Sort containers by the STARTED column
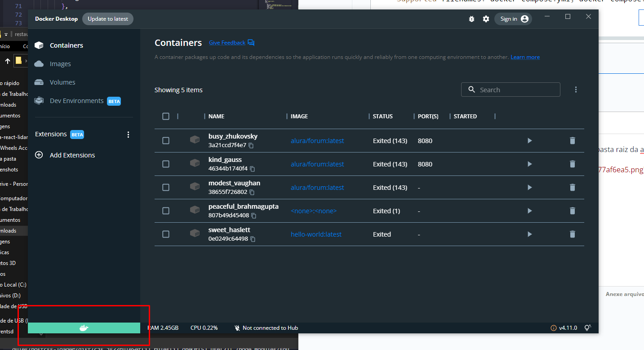Image resolution: width=644 pixels, height=350 pixels. point(465,116)
